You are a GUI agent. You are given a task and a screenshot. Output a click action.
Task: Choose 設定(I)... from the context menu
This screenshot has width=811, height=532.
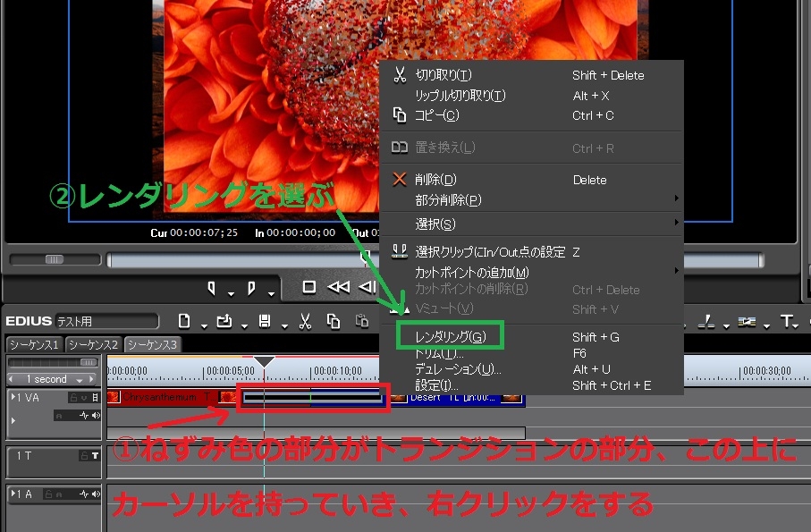pyautogui.click(x=531, y=385)
